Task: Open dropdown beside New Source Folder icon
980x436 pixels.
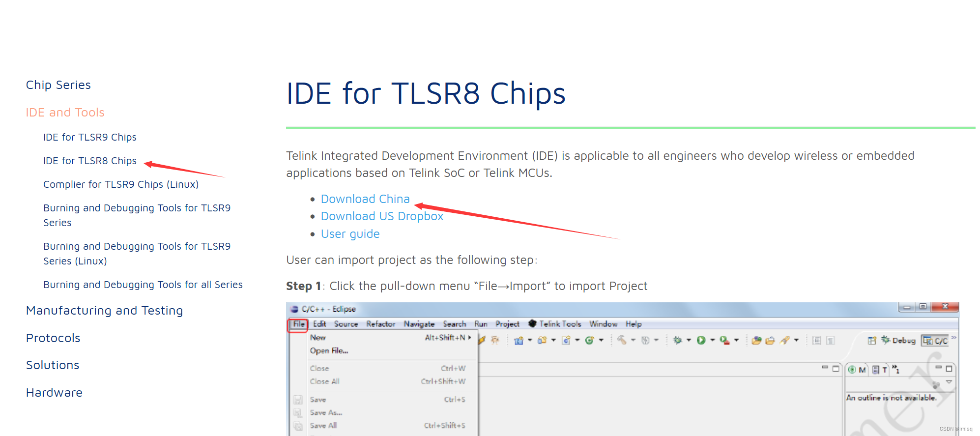Action: (553, 340)
